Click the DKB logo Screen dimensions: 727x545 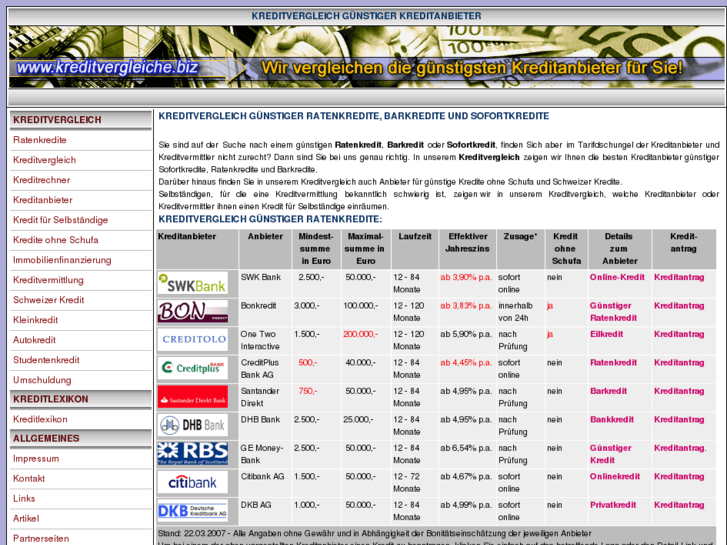(192, 511)
